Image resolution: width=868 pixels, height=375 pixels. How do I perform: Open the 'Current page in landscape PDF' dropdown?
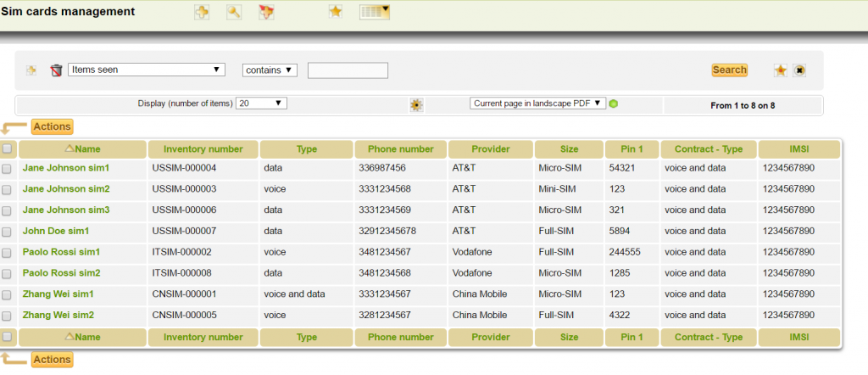pos(537,103)
